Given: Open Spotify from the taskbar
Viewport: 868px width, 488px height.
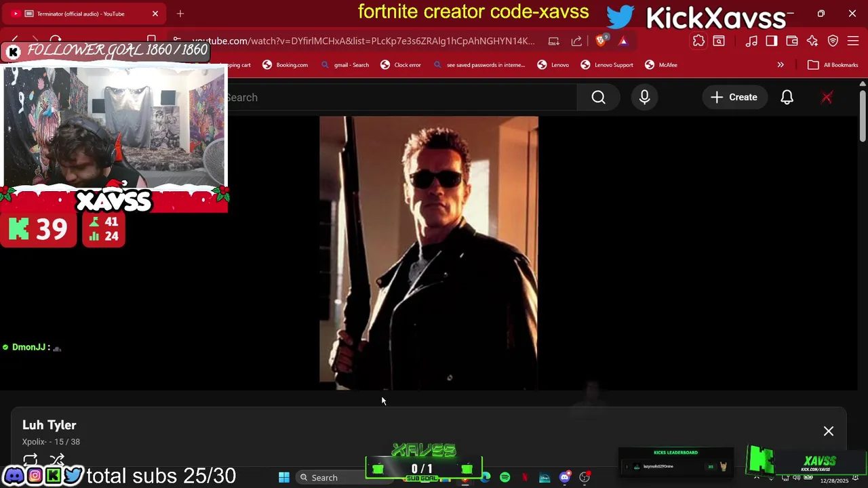Looking at the screenshot, I should click(505, 478).
